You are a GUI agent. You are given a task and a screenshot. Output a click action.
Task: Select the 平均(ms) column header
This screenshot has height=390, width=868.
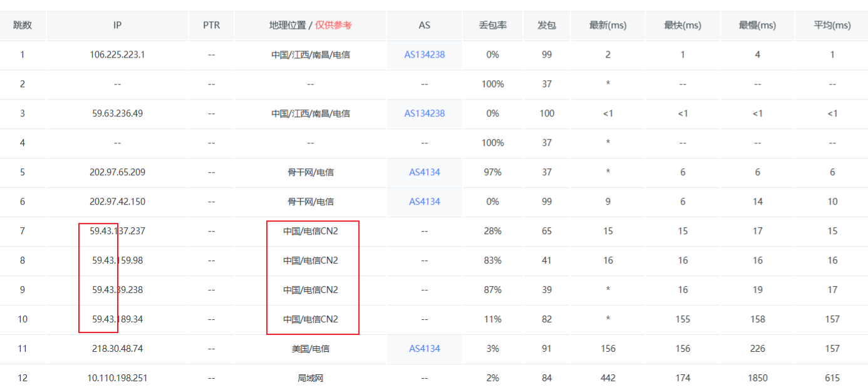832,25
